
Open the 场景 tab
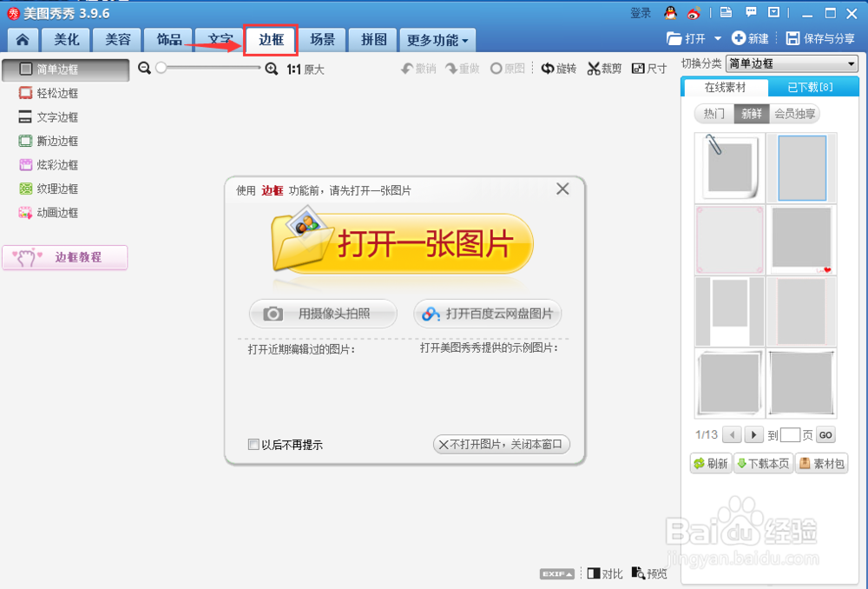pos(323,40)
